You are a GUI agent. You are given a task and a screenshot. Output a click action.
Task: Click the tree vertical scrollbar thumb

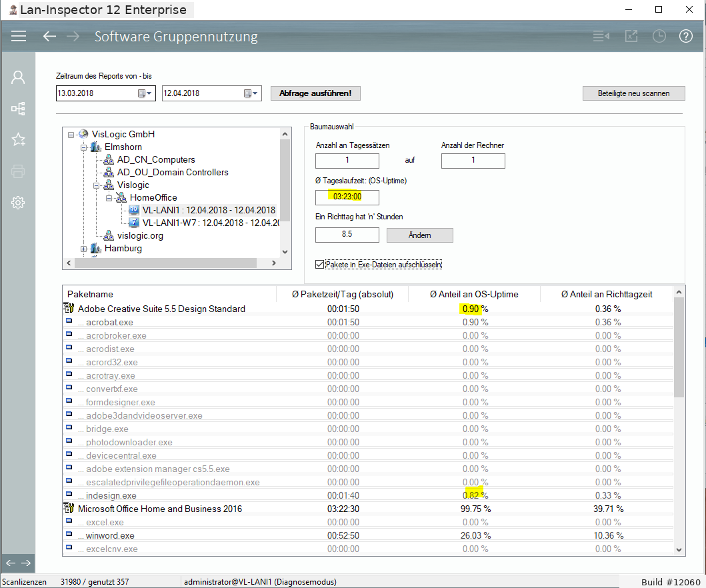coord(285,180)
